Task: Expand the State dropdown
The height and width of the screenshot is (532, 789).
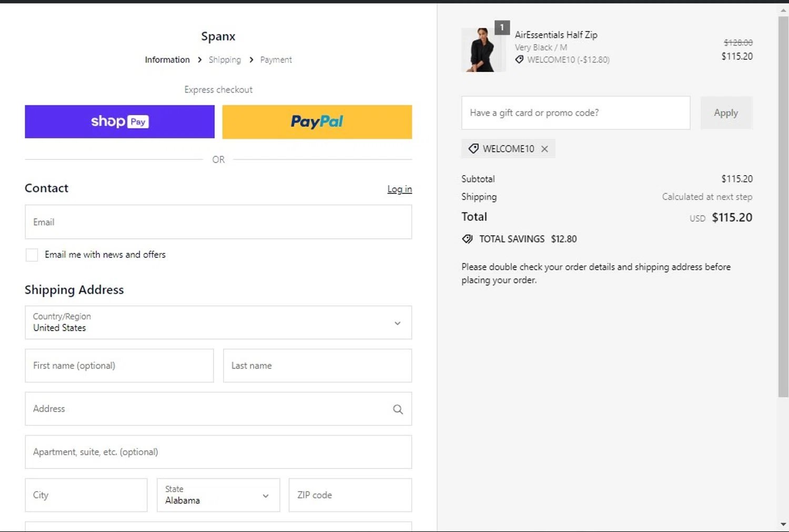Action: 218,495
